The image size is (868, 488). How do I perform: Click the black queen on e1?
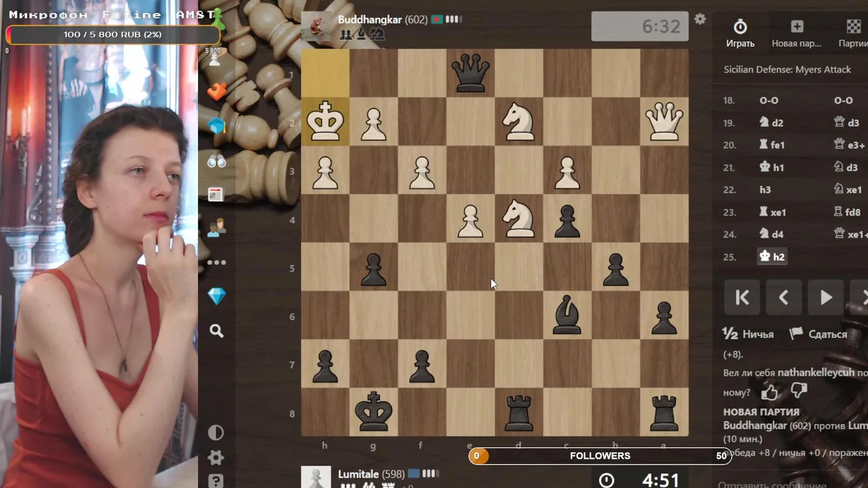coord(471,73)
